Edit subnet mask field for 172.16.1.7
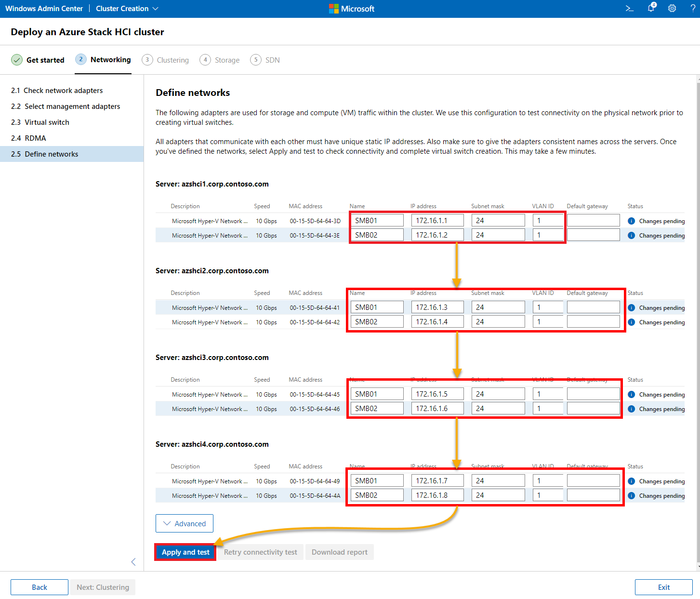Image resolution: width=700 pixels, height=599 pixels. point(498,480)
